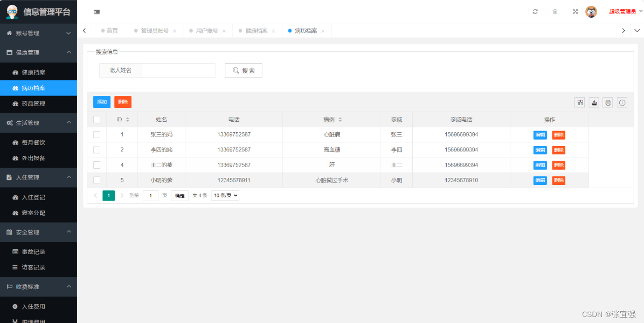Open 入住费用 in the sidebar
The width and height of the screenshot is (644, 323).
[x=39, y=307]
